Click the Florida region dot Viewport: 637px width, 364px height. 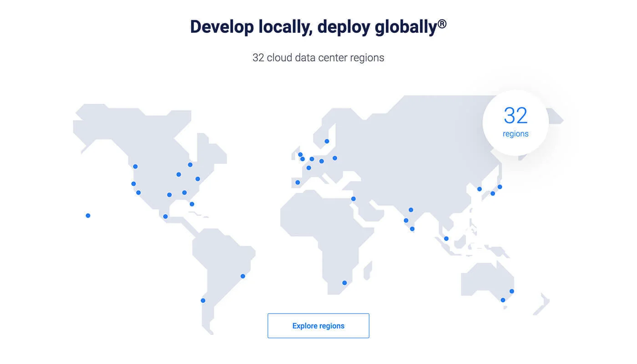pos(192,204)
